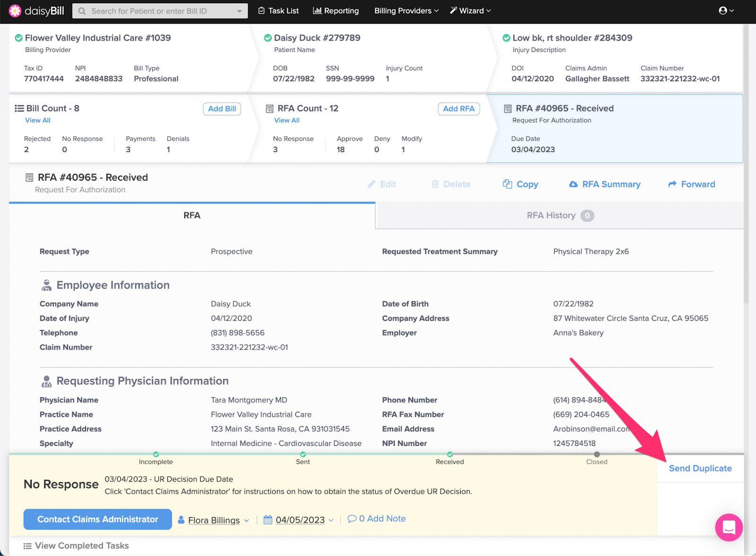
Task: Click the Low bk, rt shoulder #284309 heading
Action: [572, 38]
